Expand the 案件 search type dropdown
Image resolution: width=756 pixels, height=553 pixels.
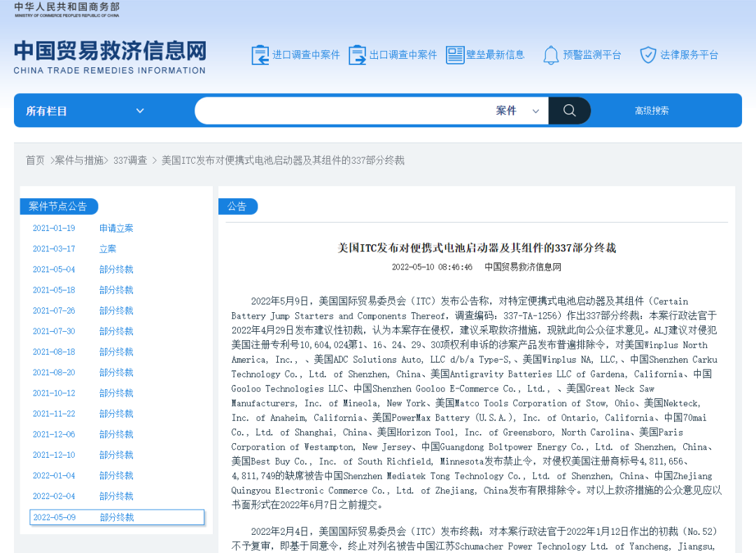[517, 111]
